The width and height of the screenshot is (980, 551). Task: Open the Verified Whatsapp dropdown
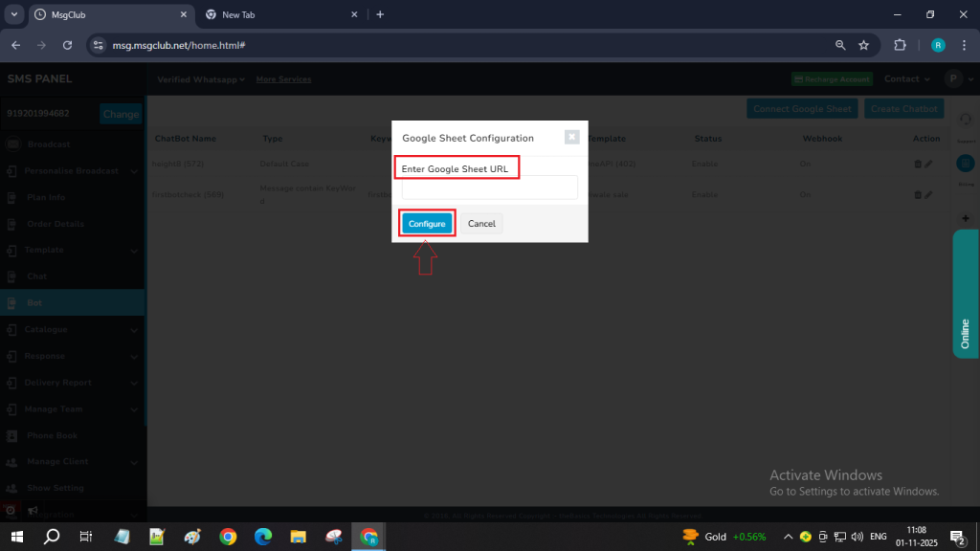pos(201,79)
